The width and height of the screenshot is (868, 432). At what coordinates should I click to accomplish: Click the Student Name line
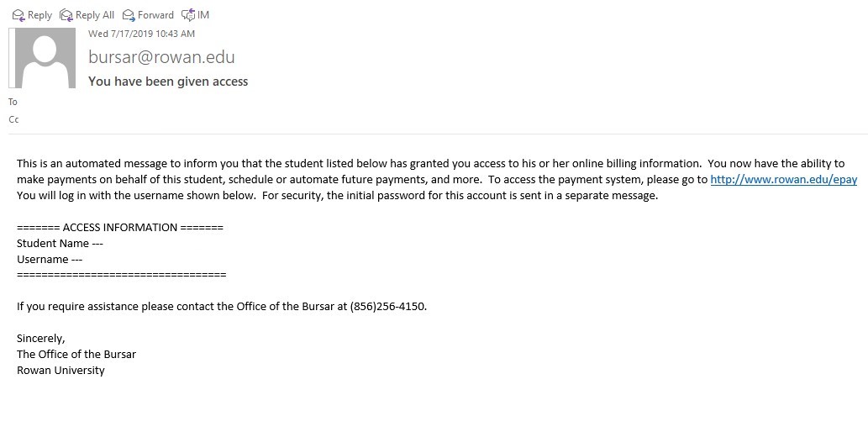click(60, 243)
